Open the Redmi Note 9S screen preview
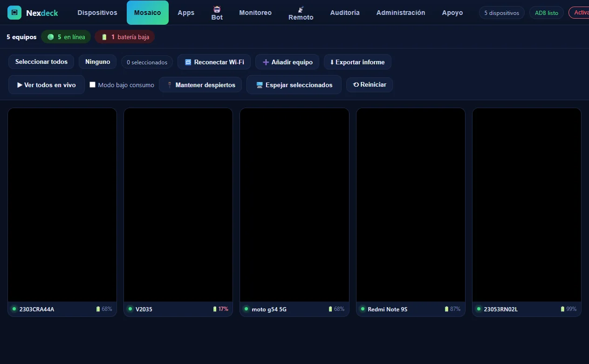Screen dimensions: 589x364 coord(411,205)
